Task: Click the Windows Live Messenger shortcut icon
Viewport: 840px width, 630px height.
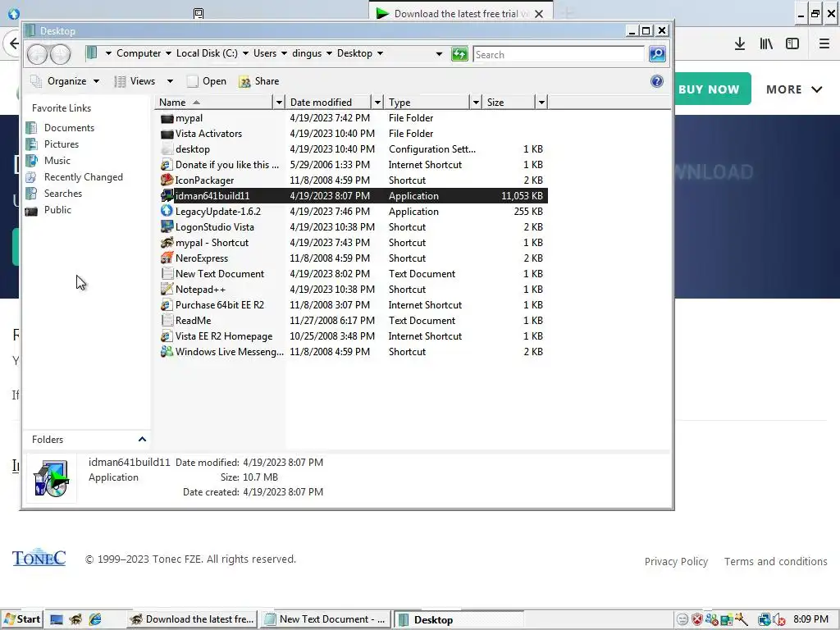Action: coord(167,352)
